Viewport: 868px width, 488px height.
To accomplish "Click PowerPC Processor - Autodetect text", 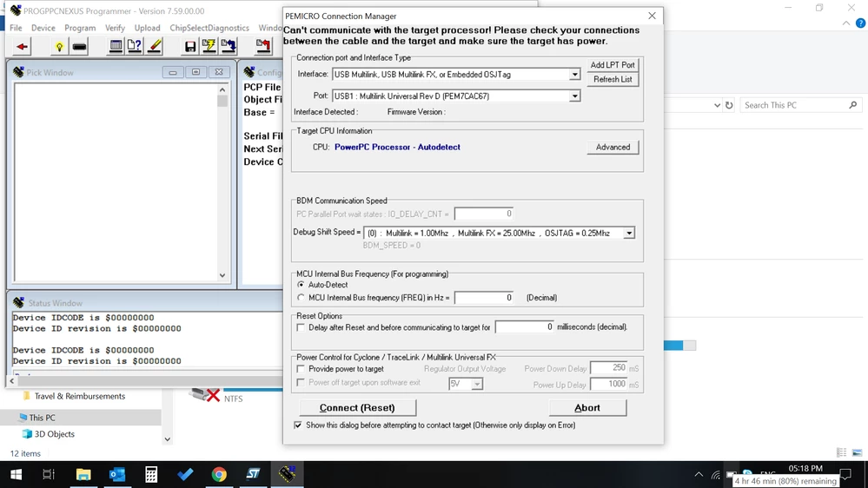I will [x=397, y=147].
